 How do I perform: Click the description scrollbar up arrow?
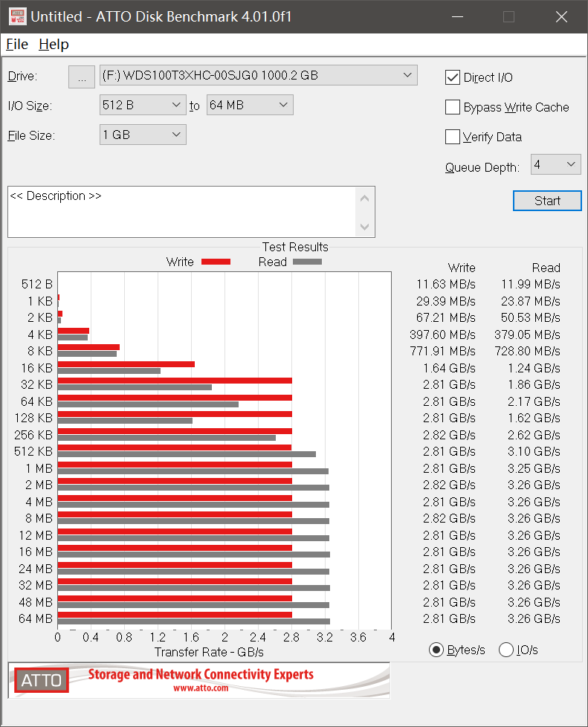(x=364, y=198)
